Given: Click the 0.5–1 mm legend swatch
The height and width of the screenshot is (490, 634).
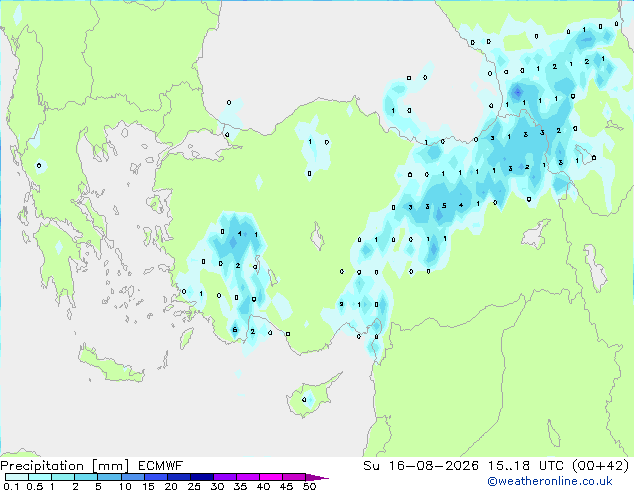Looking at the screenshot, I should [40, 477].
